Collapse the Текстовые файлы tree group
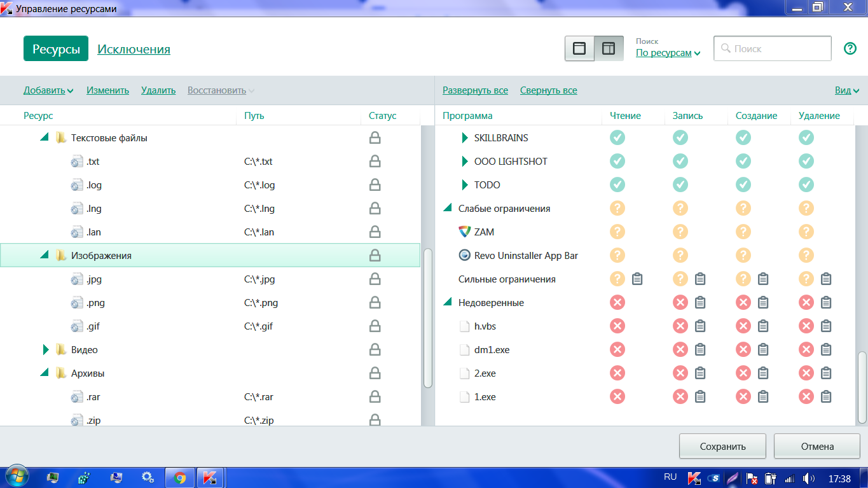 tap(44, 137)
